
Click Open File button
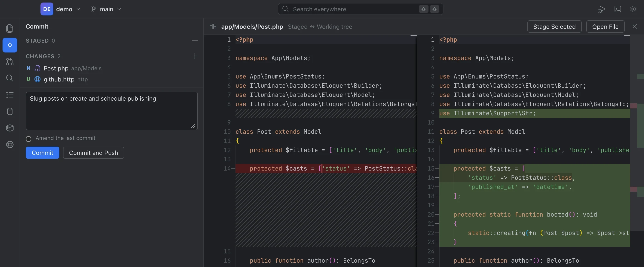605,26
